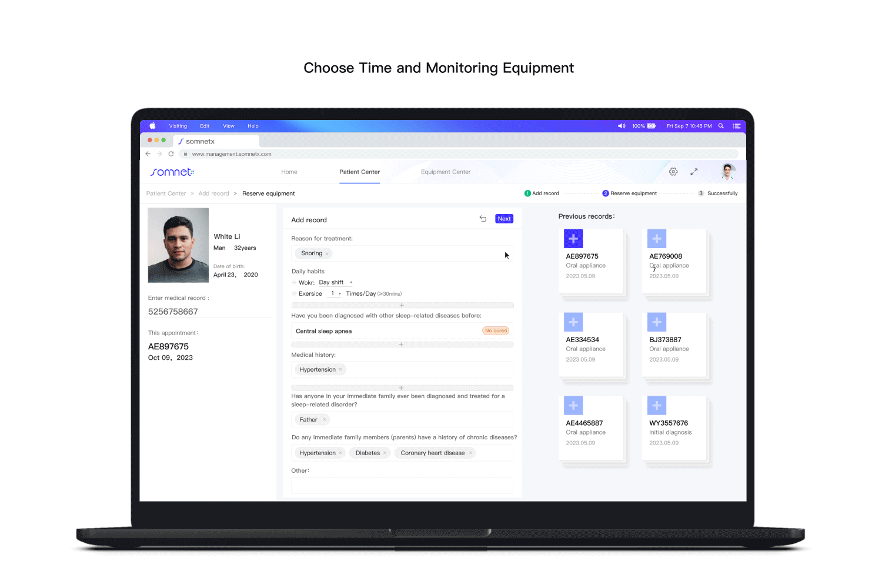Open the Apple menu
Image resolution: width=882 pixels, height=588 pixels.
point(152,126)
